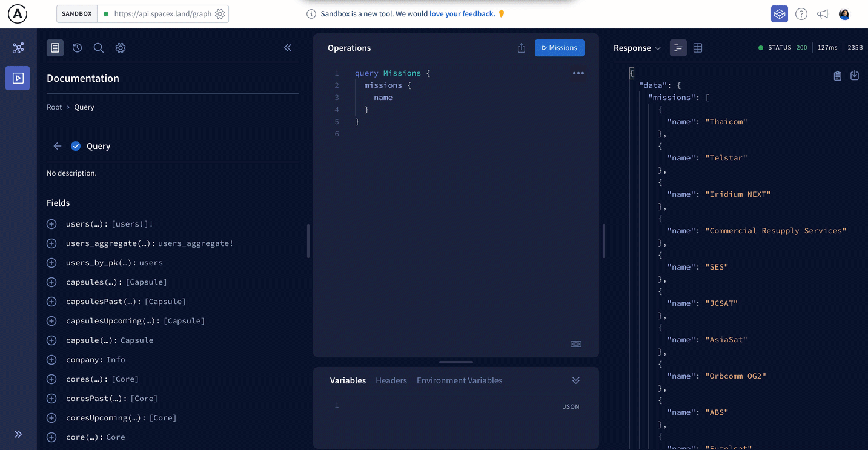Open the Documentation panel icon
The width and height of the screenshot is (868, 450).
55,48
